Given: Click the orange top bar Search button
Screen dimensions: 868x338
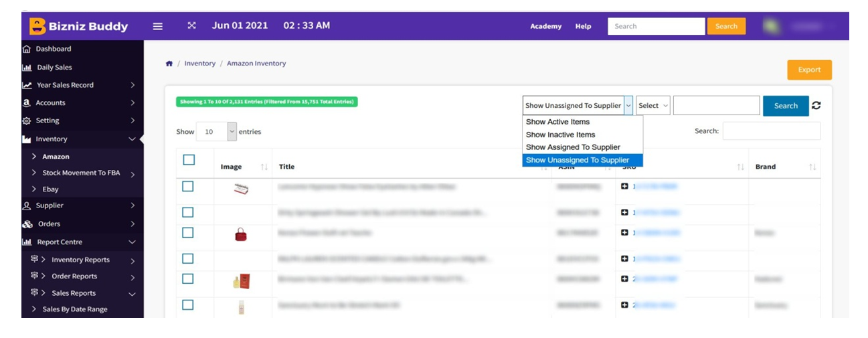Looking at the screenshot, I should 726,26.
